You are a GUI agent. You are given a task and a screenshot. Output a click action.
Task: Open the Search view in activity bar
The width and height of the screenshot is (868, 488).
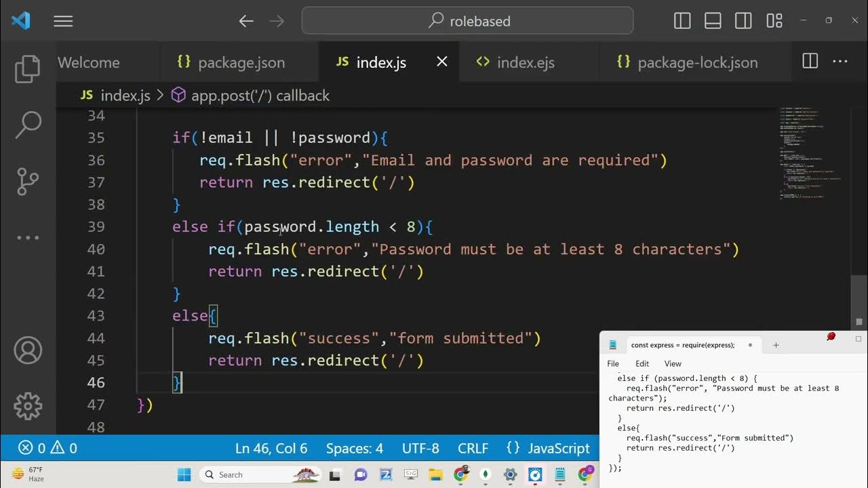tap(28, 125)
